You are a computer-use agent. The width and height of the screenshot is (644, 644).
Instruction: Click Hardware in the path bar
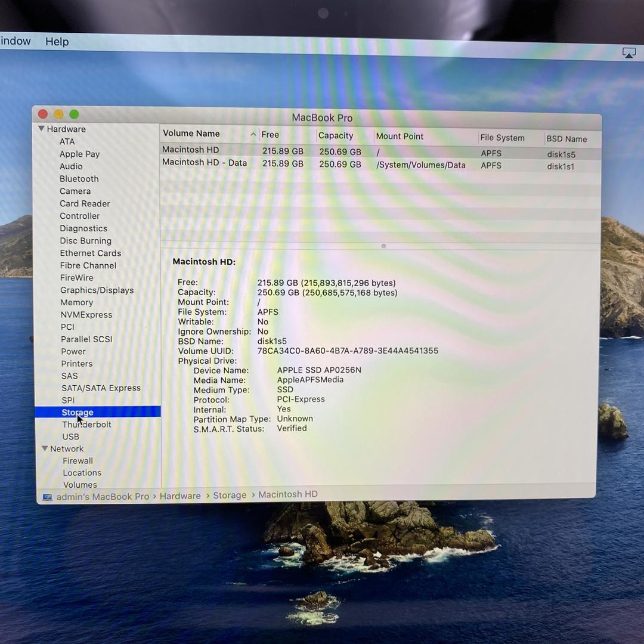(x=180, y=496)
